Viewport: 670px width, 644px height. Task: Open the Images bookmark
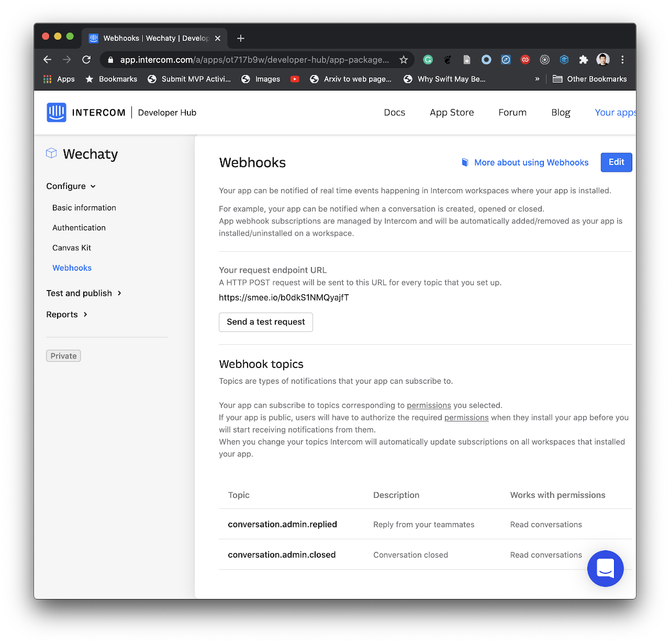[x=261, y=79]
